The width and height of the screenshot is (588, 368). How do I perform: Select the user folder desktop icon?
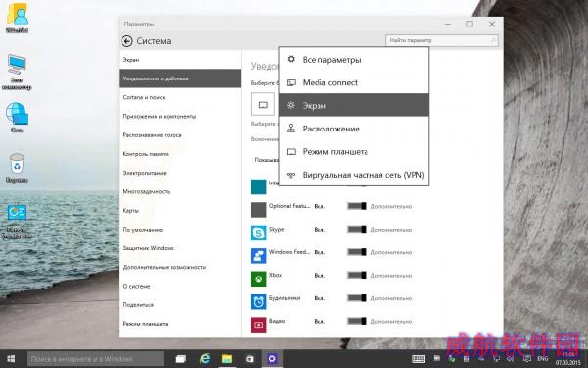18,18
